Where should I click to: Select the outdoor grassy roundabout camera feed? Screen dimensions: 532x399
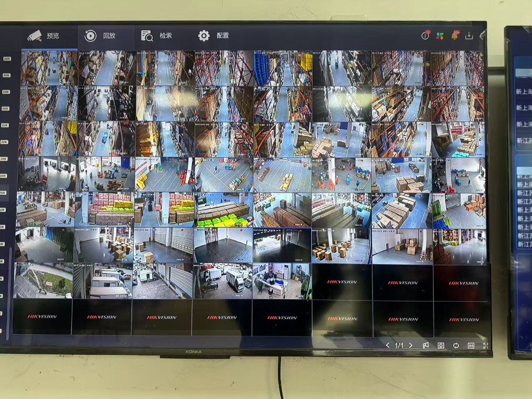coord(43,280)
